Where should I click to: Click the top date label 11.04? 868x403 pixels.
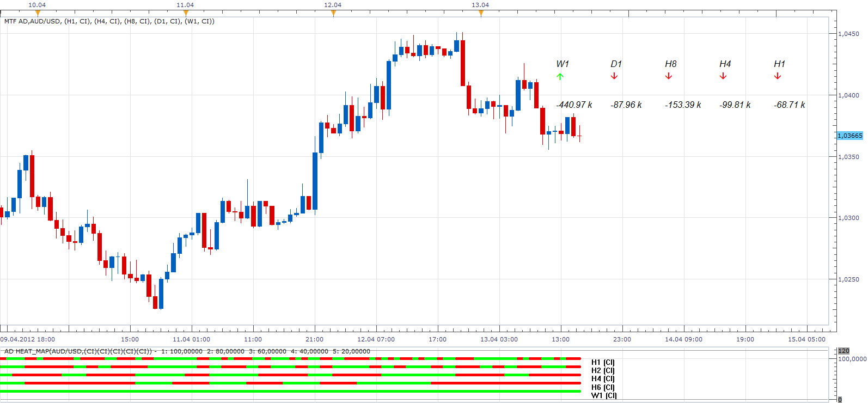pyautogui.click(x=185, y=5)
